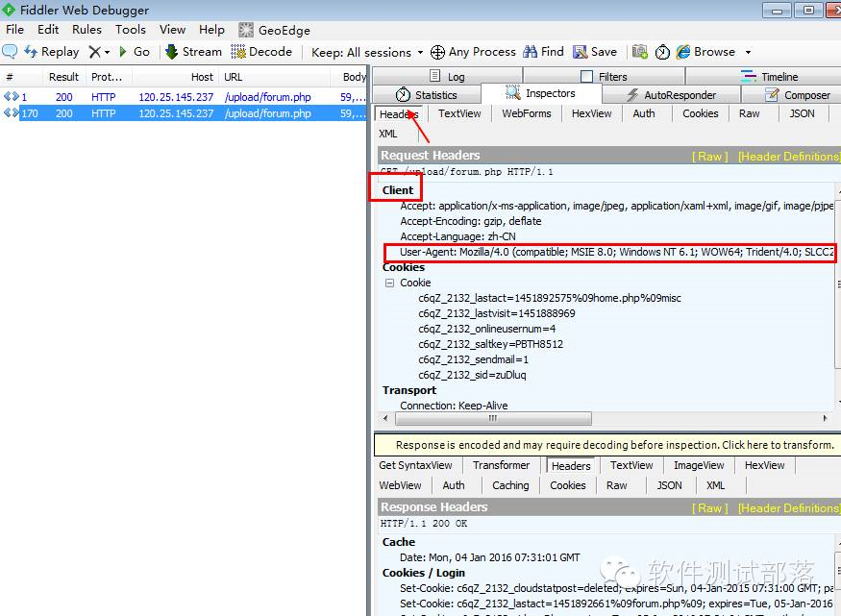Click Request Header Definitions link
Image resolution: width=841 pixels, height=616 pixels.
point(789,156)
